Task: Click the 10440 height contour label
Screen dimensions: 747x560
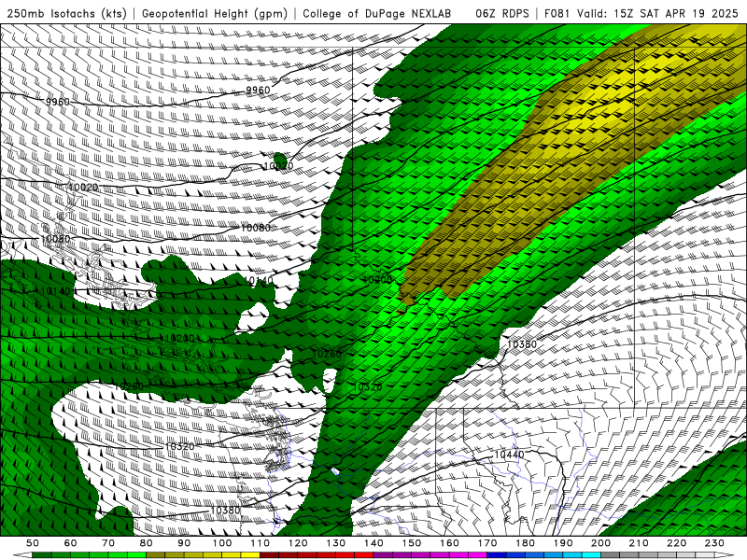Action: 509,455
